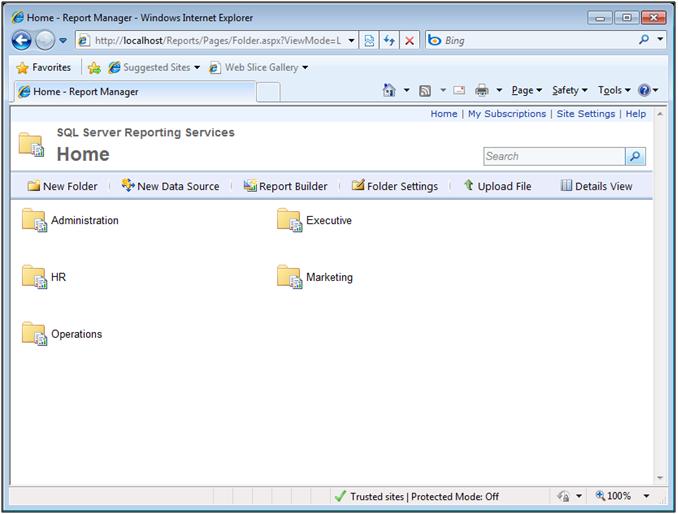Open the Tools menu
Image resolution: width=678 pixels, height=514 pixels.
(x=614, y=90)
